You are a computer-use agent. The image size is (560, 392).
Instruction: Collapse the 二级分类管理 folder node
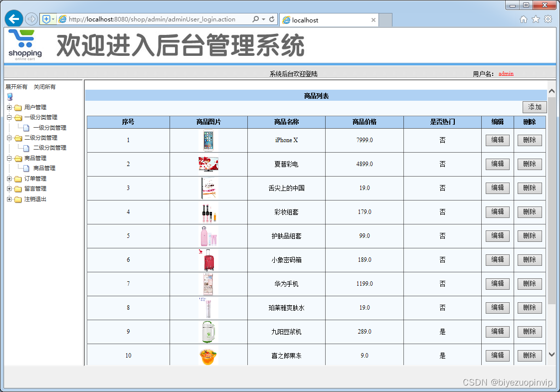click(x=9, y=138)
